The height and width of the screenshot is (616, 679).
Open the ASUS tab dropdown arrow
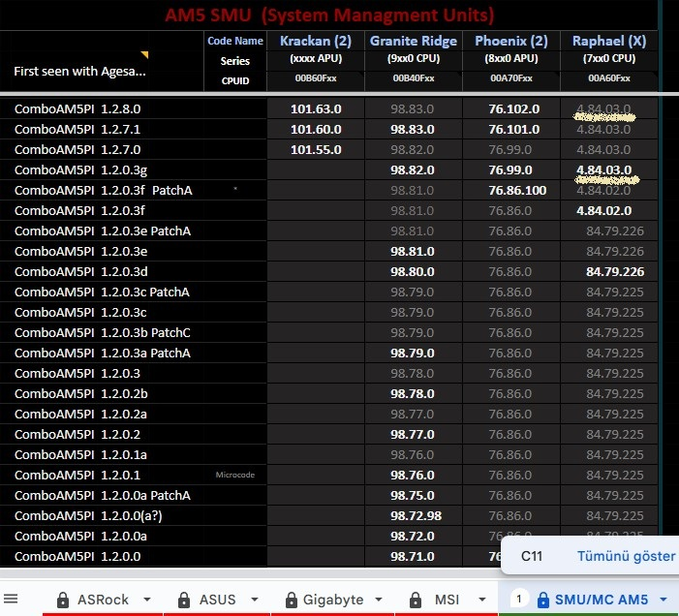click(255, 600)
